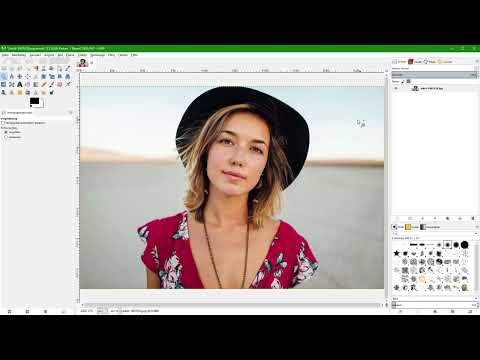Choose the Vergrößern zoom-in radio button

click(6, 132)
